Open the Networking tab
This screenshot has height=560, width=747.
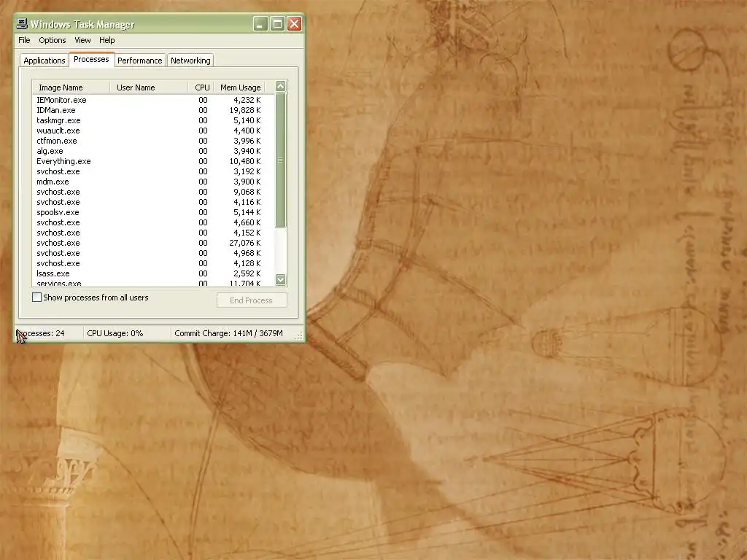pos(190,61)
